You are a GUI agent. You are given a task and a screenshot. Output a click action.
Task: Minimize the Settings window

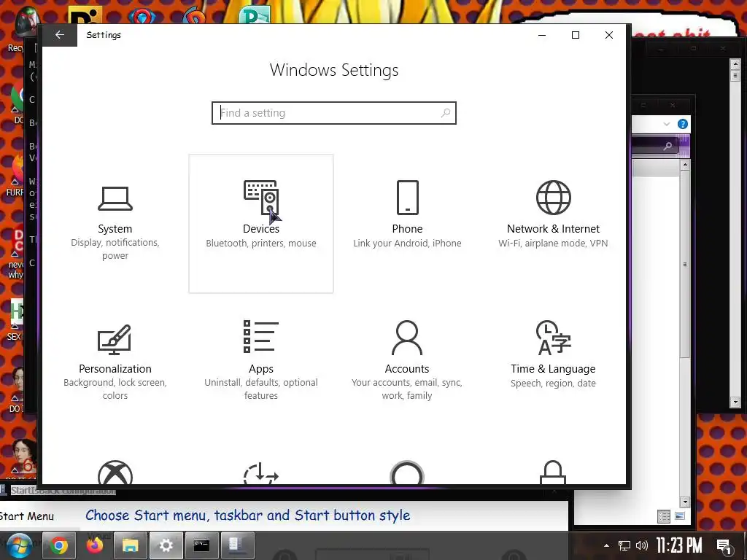[542, 35]
